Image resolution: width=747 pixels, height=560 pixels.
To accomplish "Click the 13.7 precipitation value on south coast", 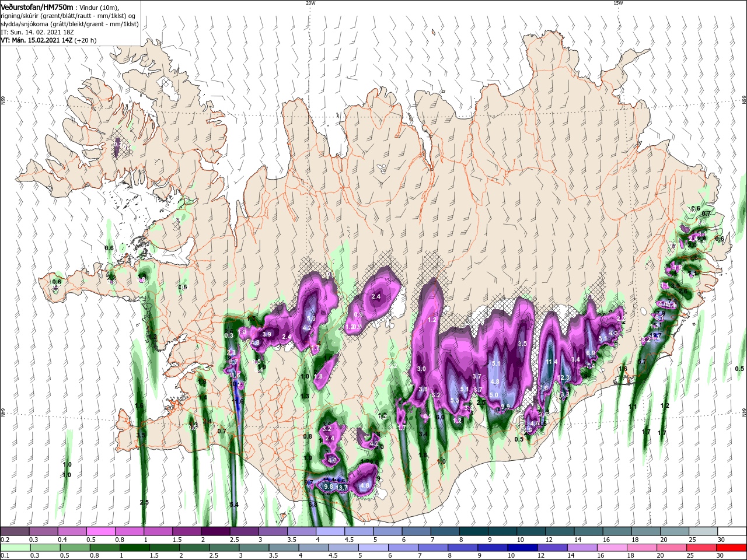I will click(x=343, y=487).
